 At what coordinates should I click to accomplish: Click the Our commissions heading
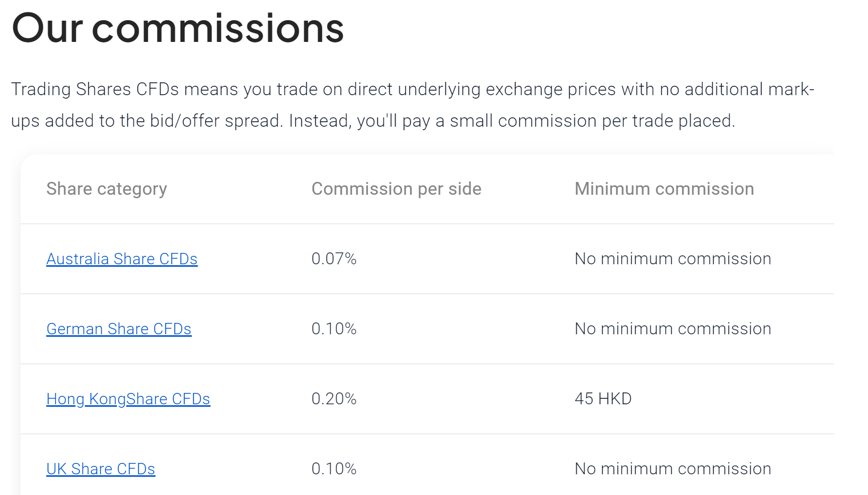(x=178, y=28)
